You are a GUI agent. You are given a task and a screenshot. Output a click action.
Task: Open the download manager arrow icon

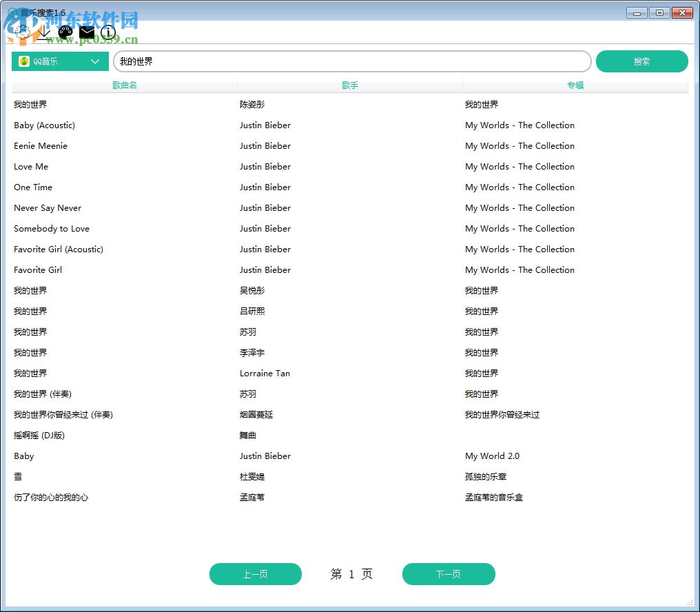pos(43,32)
